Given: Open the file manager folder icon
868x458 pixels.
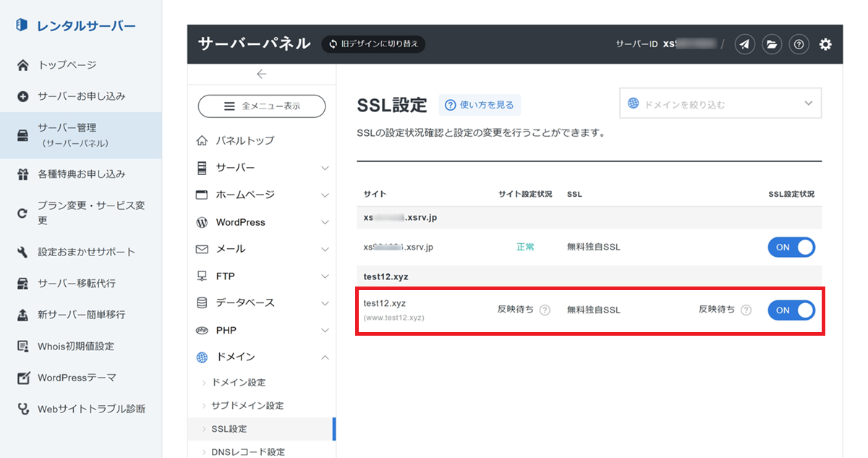Looking at the screenshot, I should [772, 44].
